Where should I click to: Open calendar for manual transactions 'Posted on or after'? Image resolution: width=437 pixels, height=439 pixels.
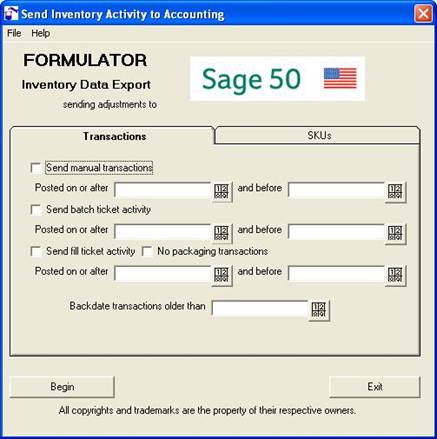click(x=222, y=192)
